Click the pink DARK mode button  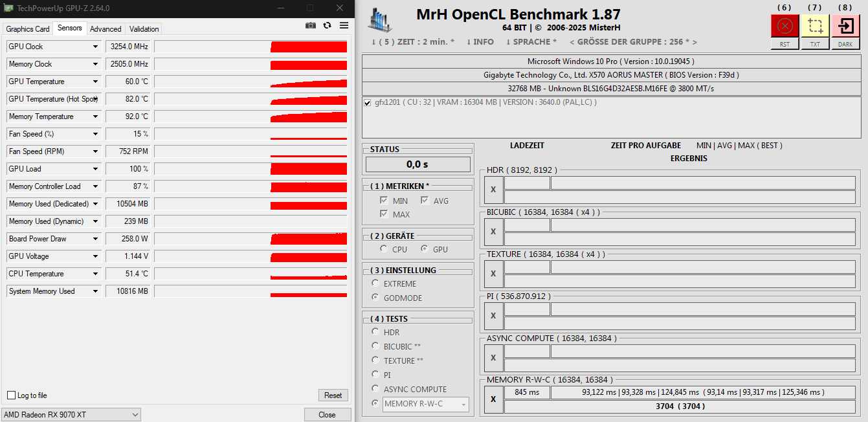click(x=845, y=26)
